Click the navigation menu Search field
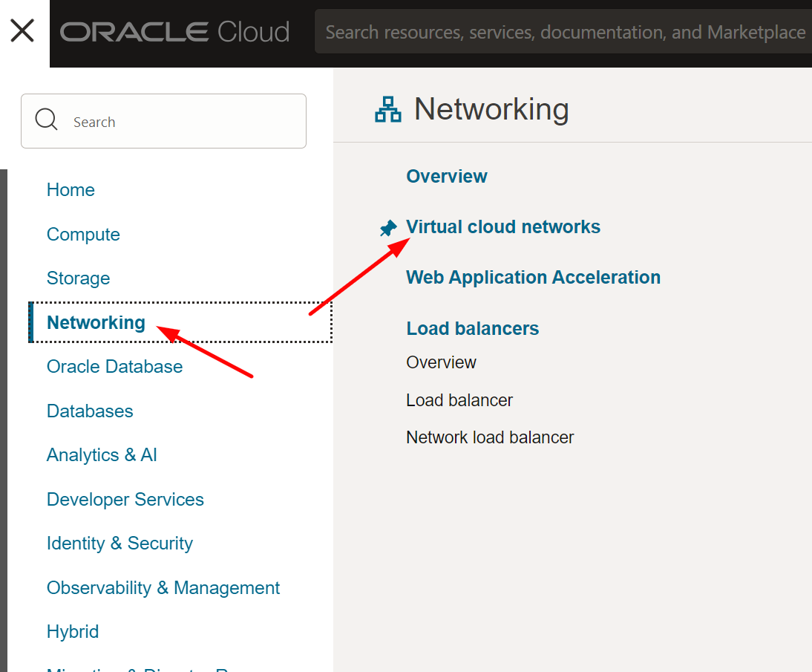Viewport: 812px width, 672px height. [x=163, y=121]
